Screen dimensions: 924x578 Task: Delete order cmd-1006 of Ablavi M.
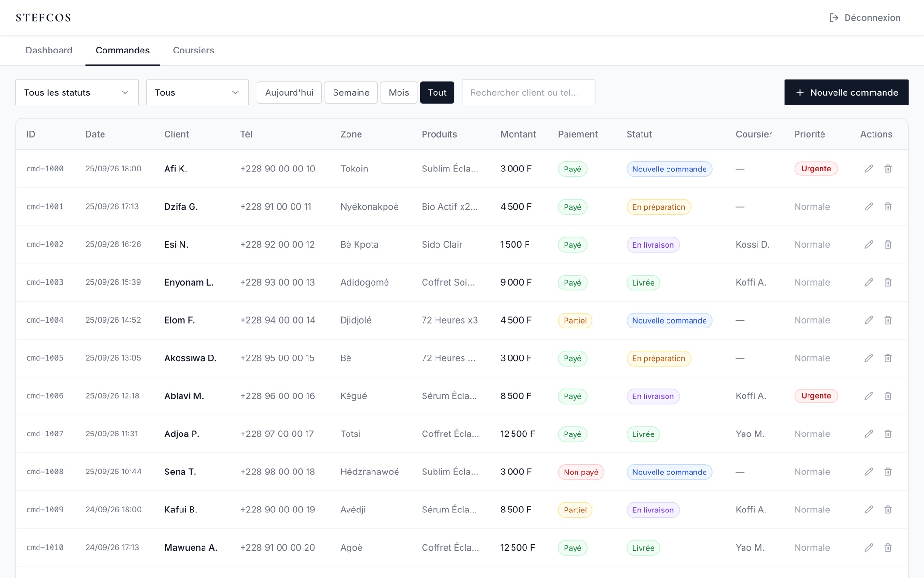coord(888,396)
